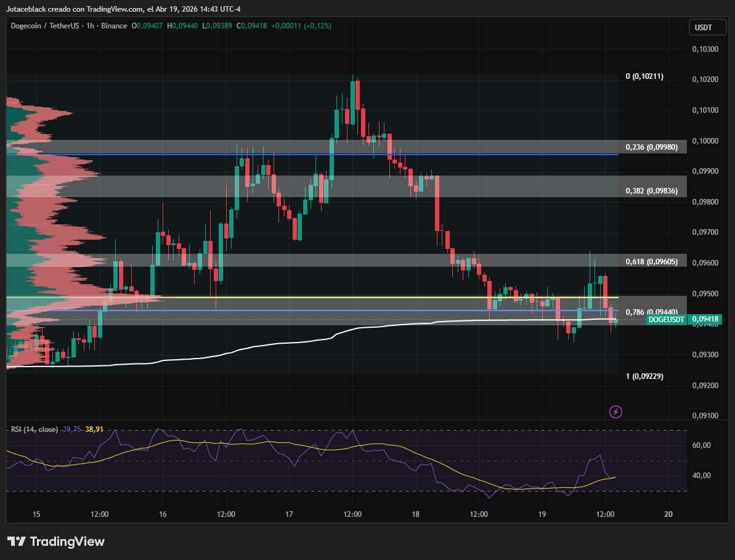Click the Binance exchange label

click(115, 26)
